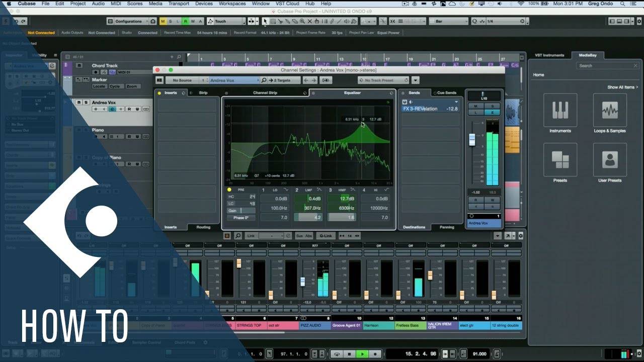Toggle the Q-Link button in mixer

(x=326, y=236)
